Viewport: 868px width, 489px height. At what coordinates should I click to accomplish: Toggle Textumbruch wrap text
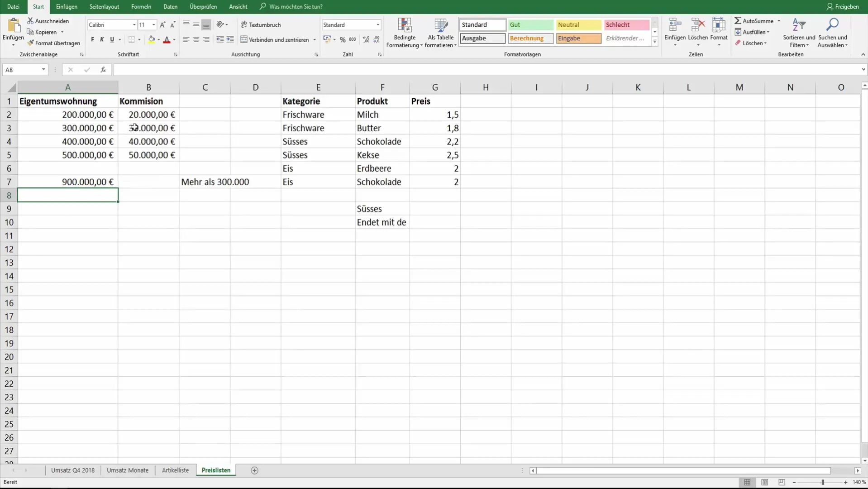261,25
